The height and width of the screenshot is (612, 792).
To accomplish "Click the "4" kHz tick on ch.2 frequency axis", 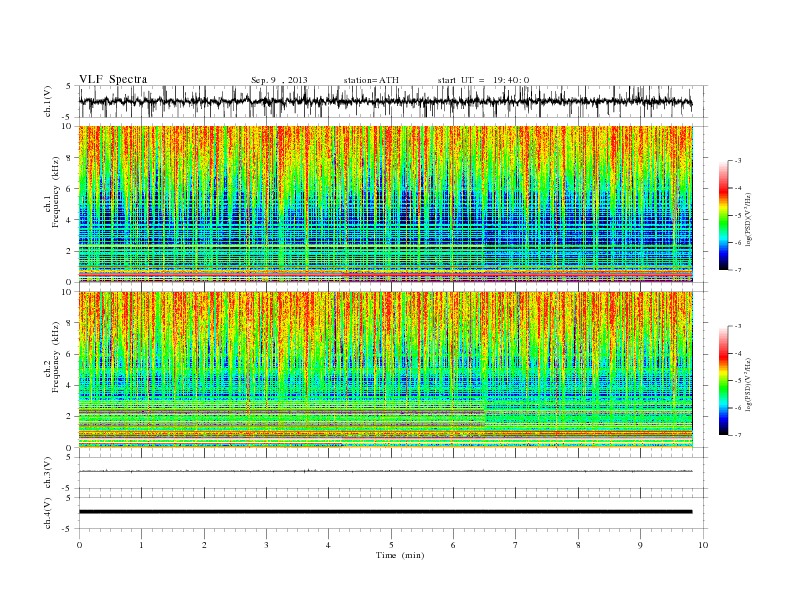I will [x=69, y=385].
